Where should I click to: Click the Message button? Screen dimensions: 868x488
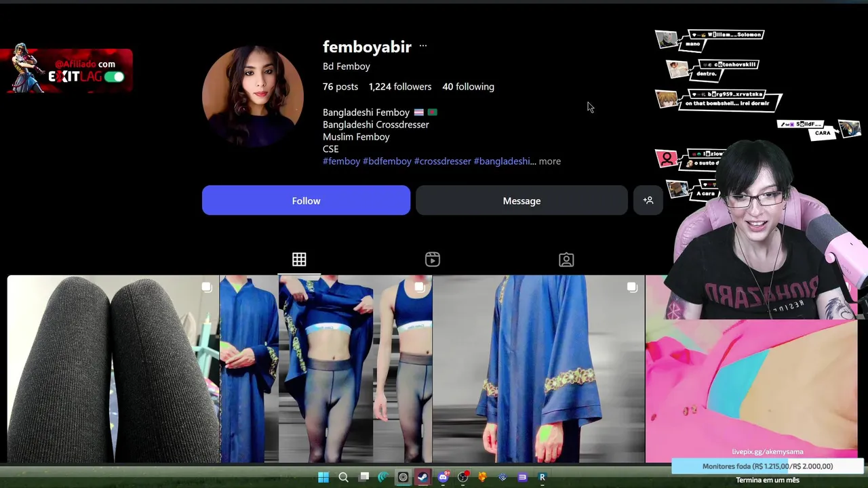(x=521, y=201)
